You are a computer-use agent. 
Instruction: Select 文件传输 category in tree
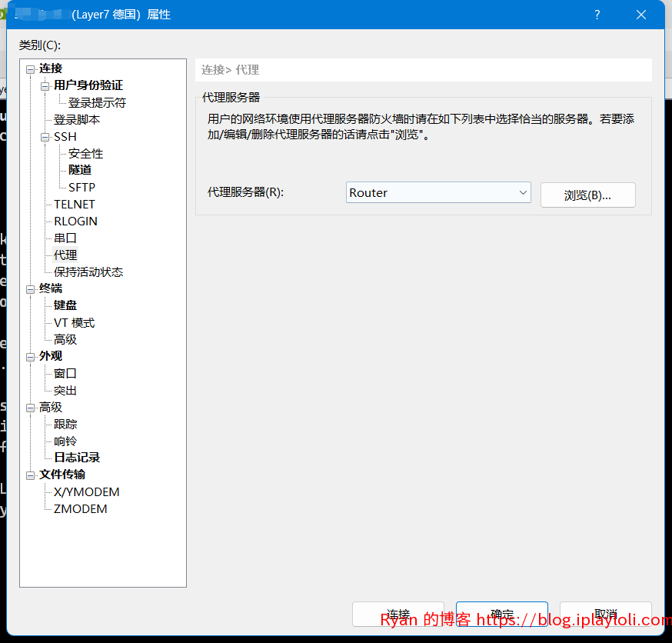tap(62, 475)
